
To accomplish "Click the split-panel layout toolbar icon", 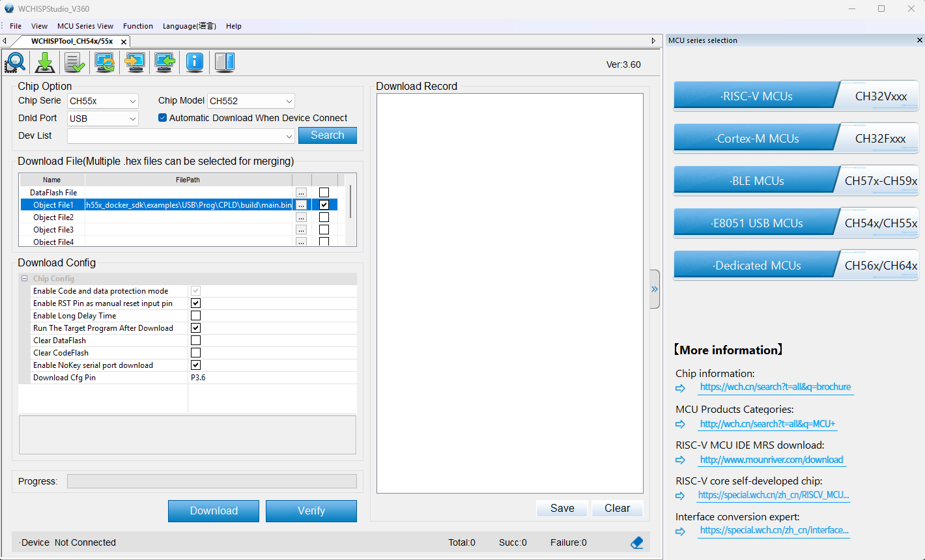I will pyautogui.click(x=224, y=63).
